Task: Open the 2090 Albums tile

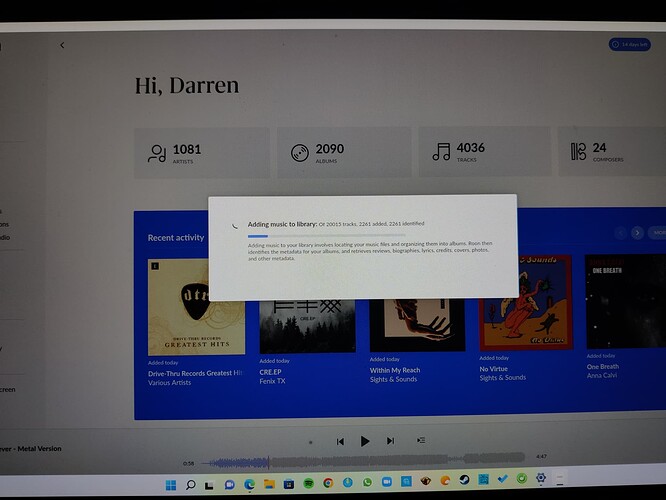Action: (344, 152)
